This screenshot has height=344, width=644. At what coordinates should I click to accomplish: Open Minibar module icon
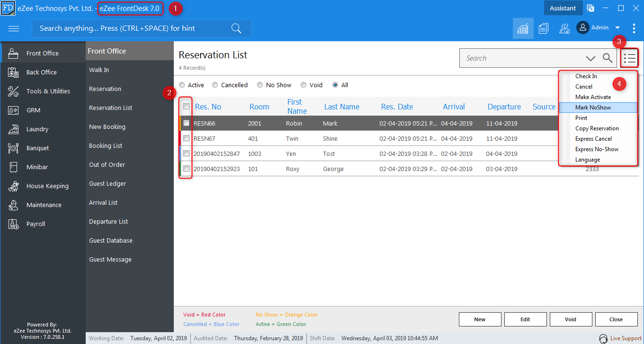pyautogui.click(x=13, y=167)
